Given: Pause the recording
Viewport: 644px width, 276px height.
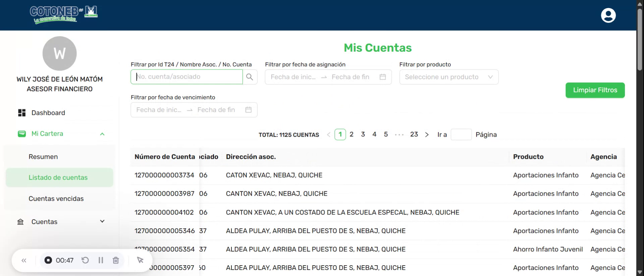Looking at the screenshot, I should point(101,260).
